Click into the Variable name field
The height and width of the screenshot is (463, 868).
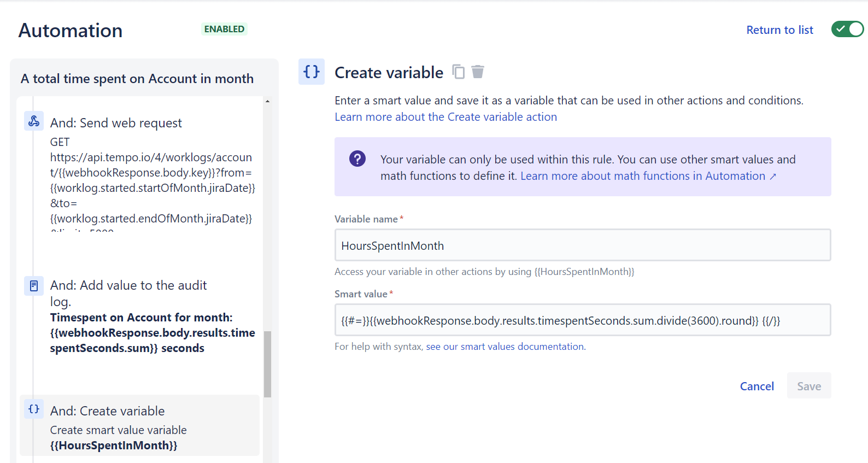[x=582, y=245]
